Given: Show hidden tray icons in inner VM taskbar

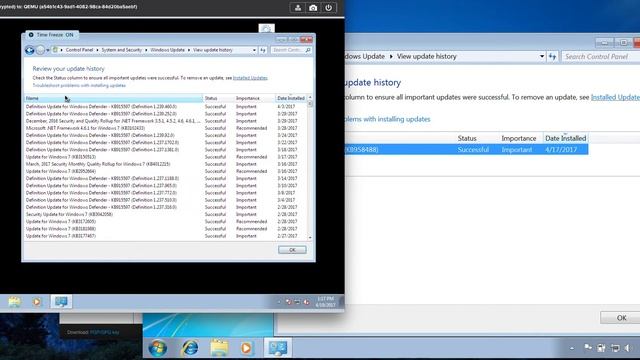Looking at the screenshot, I should (279, 302).
